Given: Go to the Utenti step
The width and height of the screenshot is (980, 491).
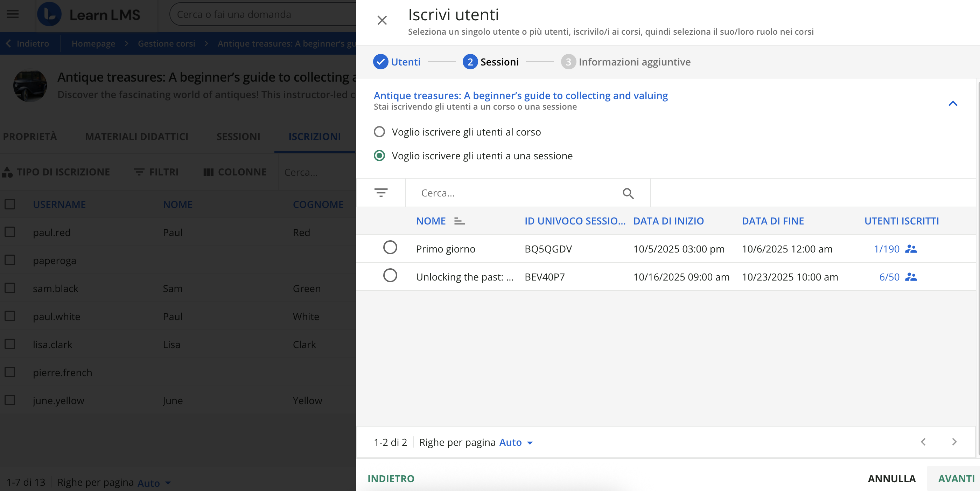Looking at the screenshot, I should tap(397, 62).
